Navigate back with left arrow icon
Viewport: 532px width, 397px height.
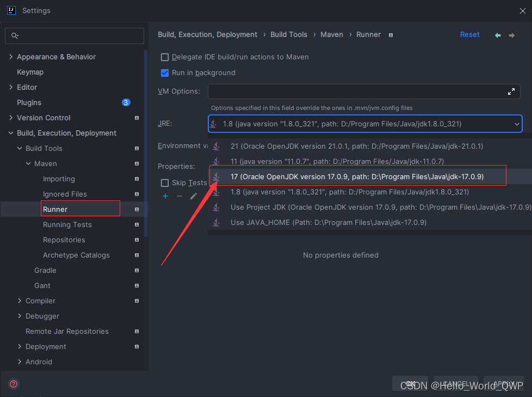point(497,34)
